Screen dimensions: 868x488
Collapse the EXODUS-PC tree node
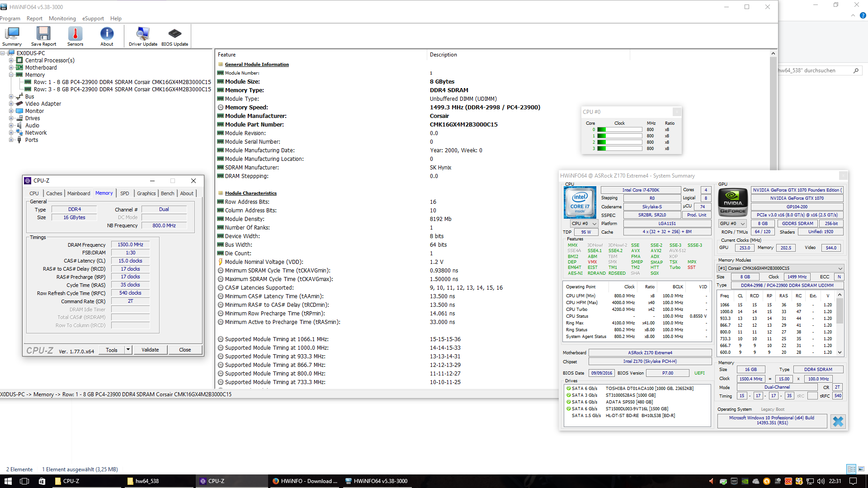[3, 53]
